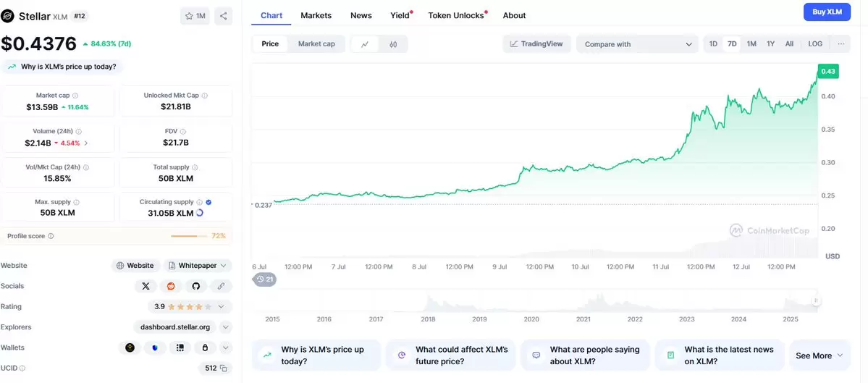Open the Token Unlocks tab

[x=456, y=15]
